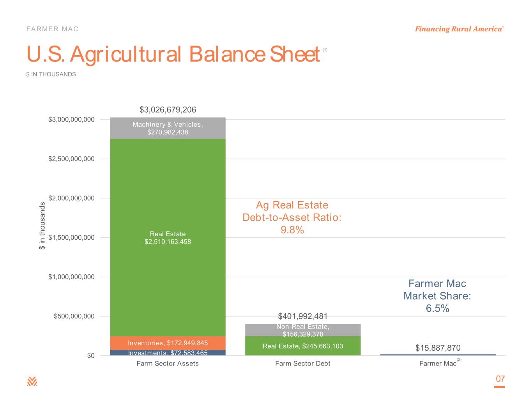Click the green Real Estate assets segment
The width and height of the screenshot is (532, 399).
pyautogui.click(x=168, y=238)
